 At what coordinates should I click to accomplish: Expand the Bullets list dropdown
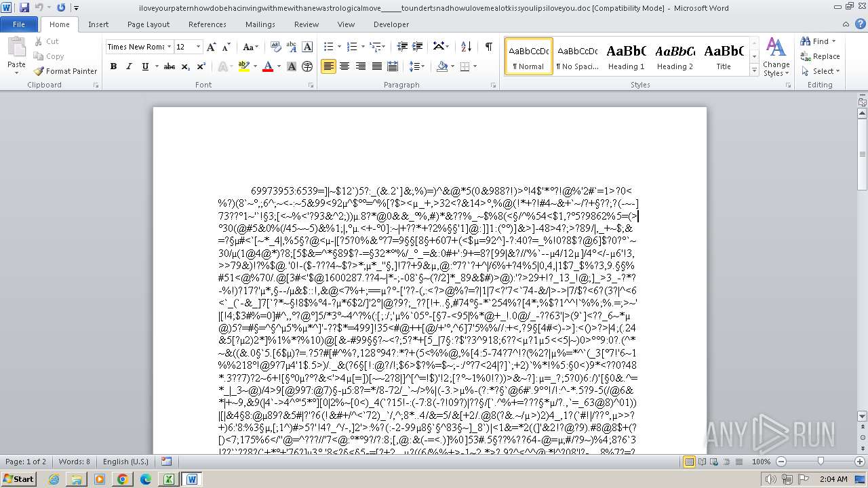pos(340,47)
